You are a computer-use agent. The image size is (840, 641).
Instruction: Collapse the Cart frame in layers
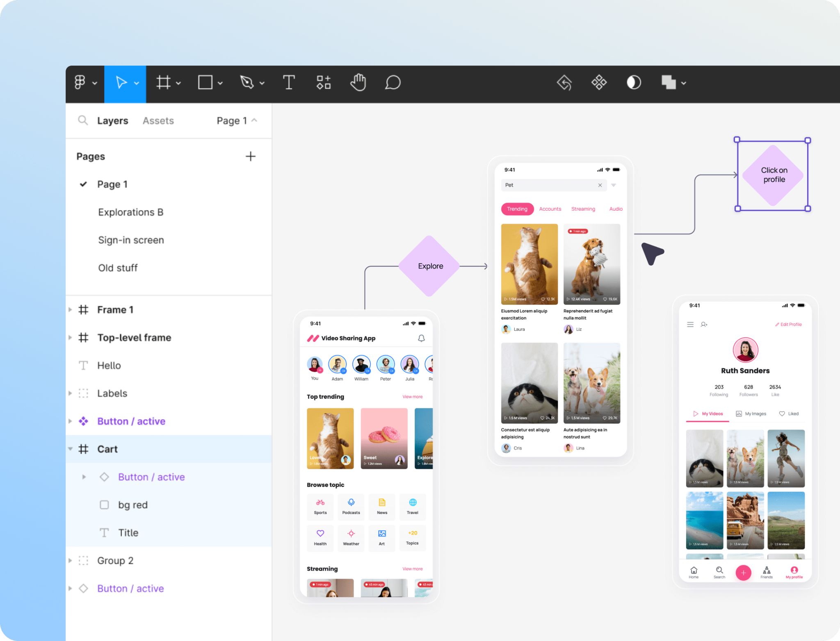click(x=71, y=449)
